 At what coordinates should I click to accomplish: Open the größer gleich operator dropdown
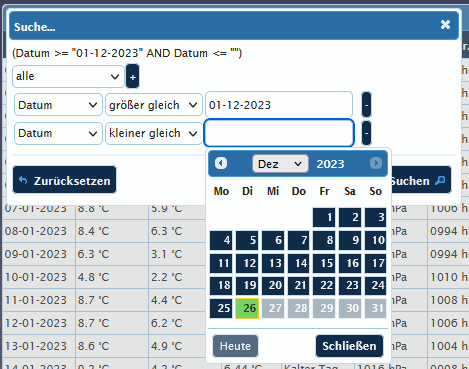point(154,105)
